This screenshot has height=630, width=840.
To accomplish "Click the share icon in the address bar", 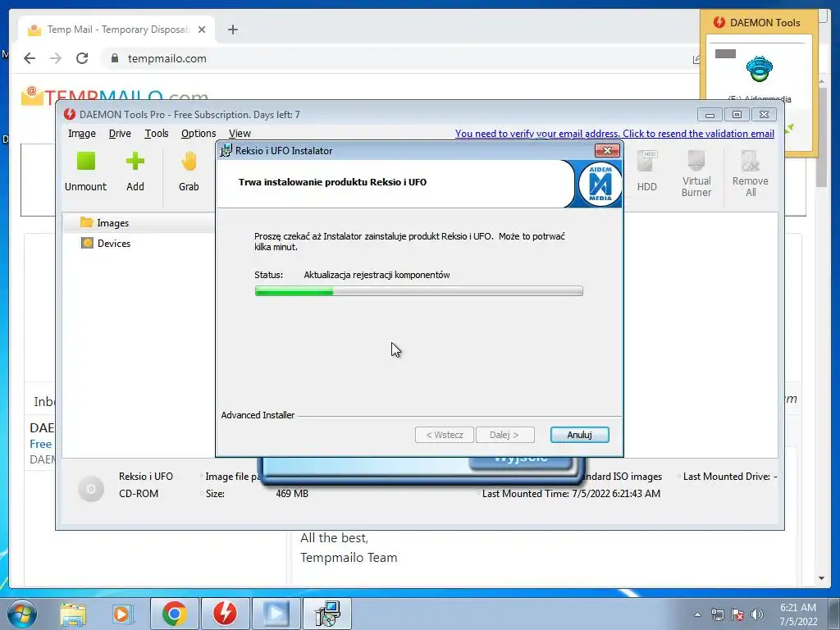I will [696, 59].
